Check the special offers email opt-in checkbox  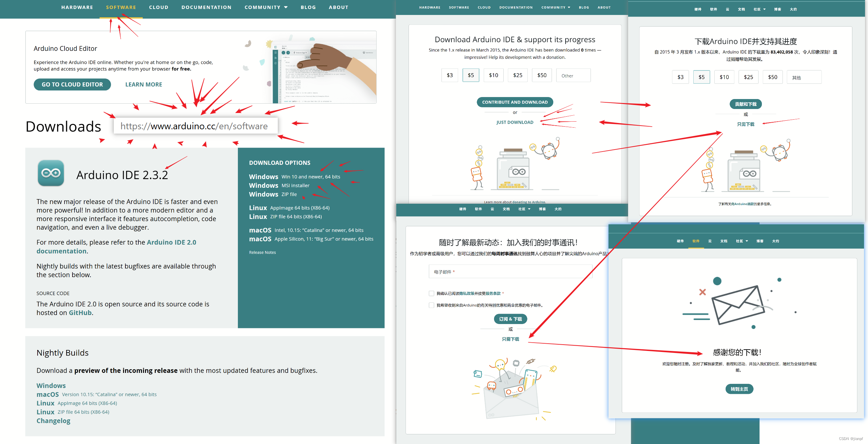pos(431,305)
